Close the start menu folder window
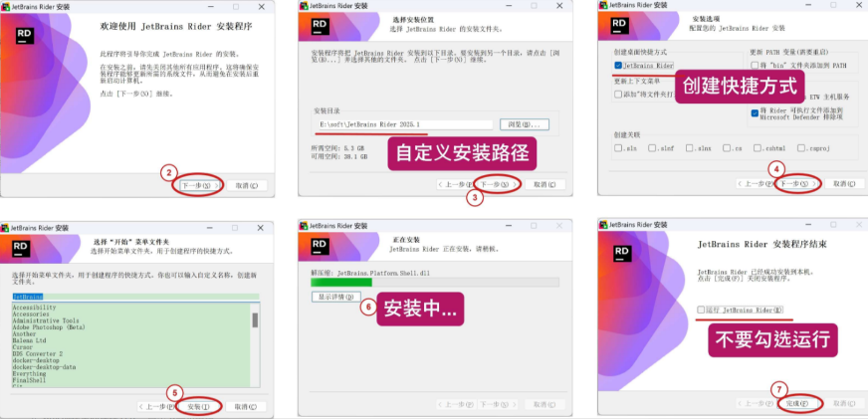Image resolution: width=868 pixels, height=419 pixels. click(260, 228)
